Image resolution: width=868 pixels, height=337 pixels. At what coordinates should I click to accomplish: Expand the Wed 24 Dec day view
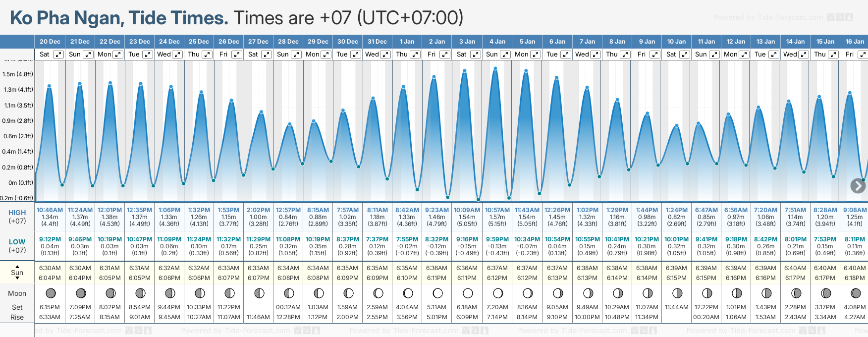[177, 55]
